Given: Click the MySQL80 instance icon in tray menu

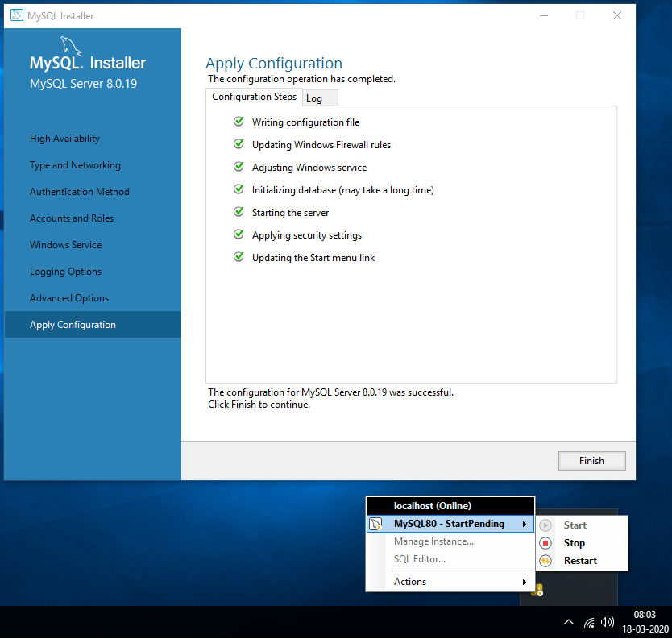Looking at the screenshot, I should tap(375, 524).
